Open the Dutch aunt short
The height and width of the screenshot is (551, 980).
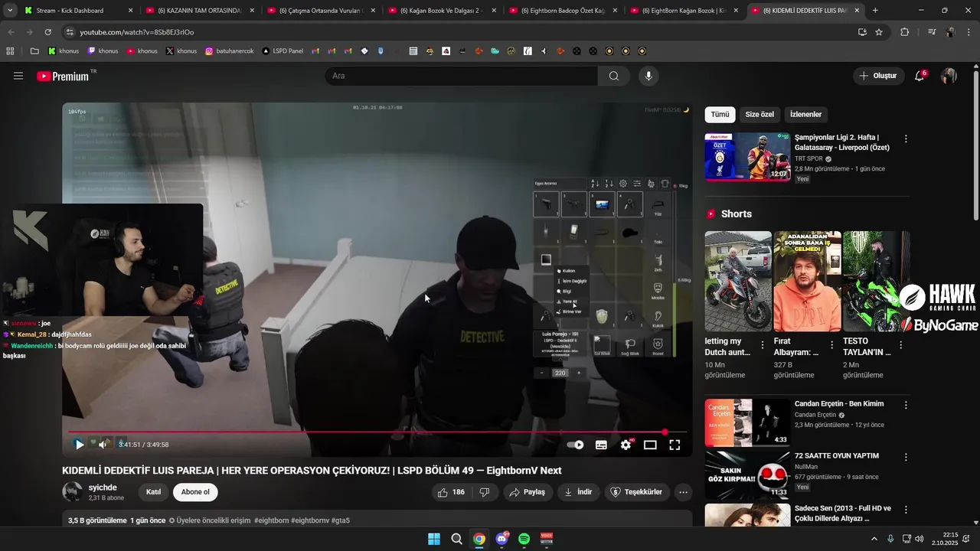(738, 282)
